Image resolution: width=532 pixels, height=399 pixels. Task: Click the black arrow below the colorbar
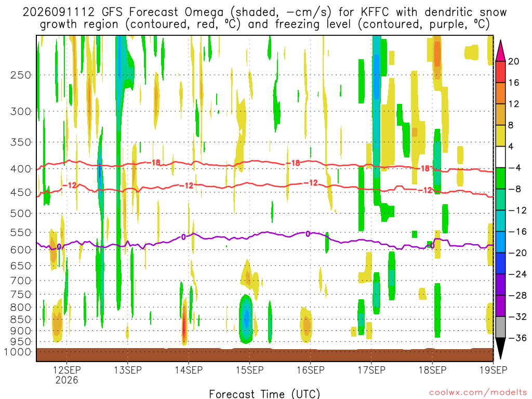[500, 349]
